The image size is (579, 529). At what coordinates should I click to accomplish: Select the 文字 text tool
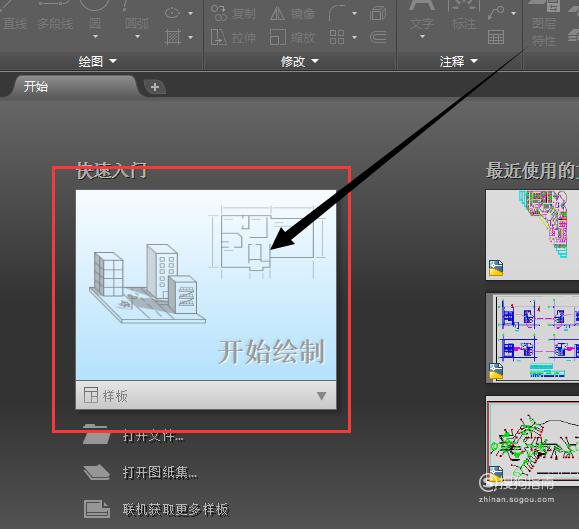point(422,15)
